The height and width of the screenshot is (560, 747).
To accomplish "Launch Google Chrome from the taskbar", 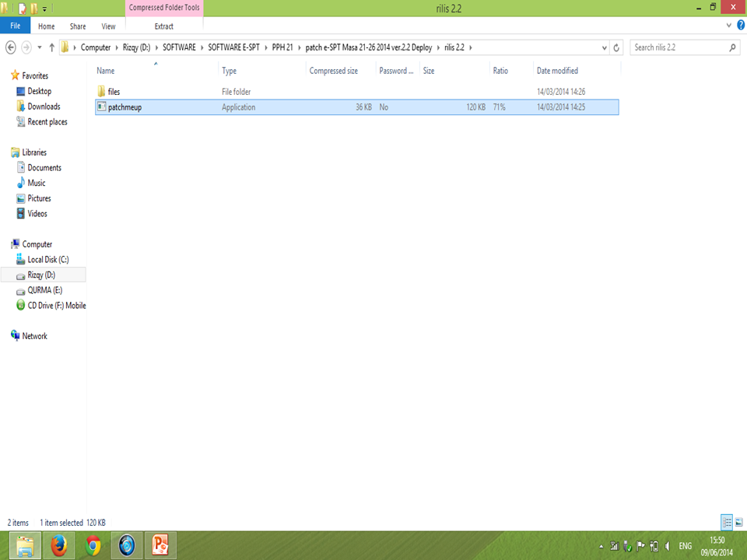I will pos(93,546).
